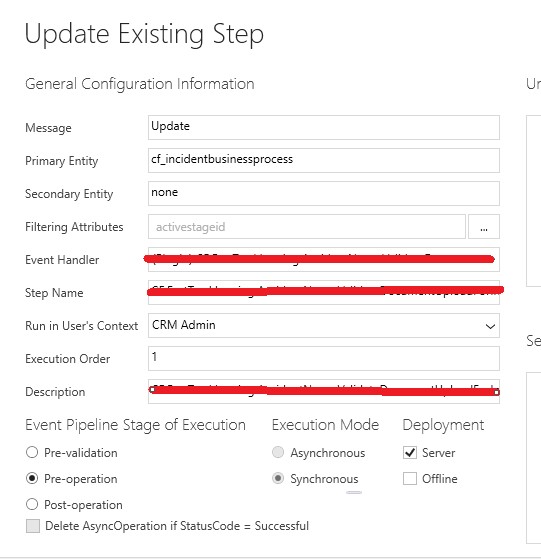The height and width of the screenshot is (559, 541).
Task: Focus the Step Name text box
Action: 324,293
